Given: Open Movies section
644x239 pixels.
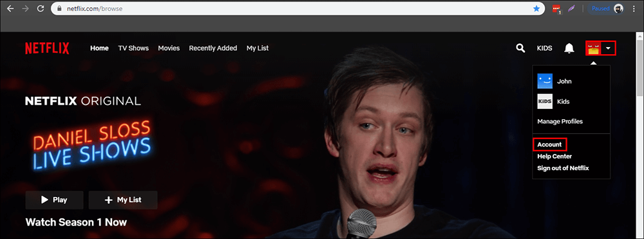Looking at the screenshot, I should 169,48.
